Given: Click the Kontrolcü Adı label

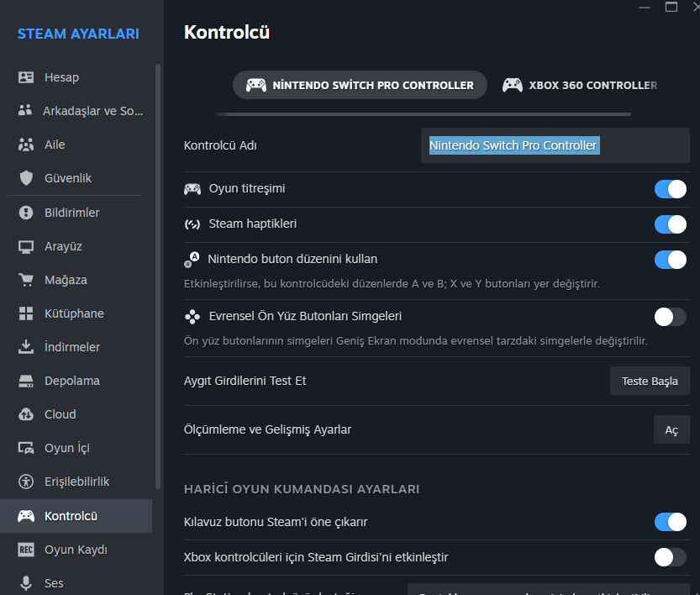Looking at the screenshot, I should click(220, 145).
